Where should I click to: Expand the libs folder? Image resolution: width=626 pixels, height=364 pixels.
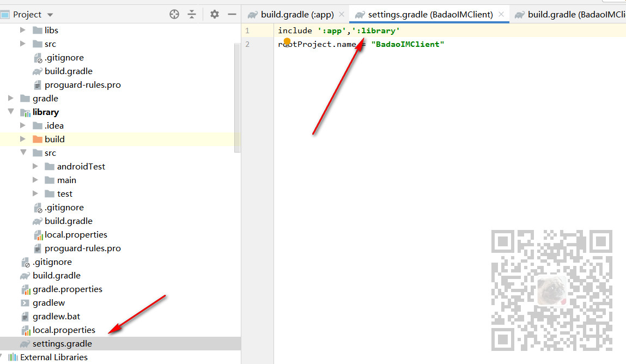coord(23,30)
